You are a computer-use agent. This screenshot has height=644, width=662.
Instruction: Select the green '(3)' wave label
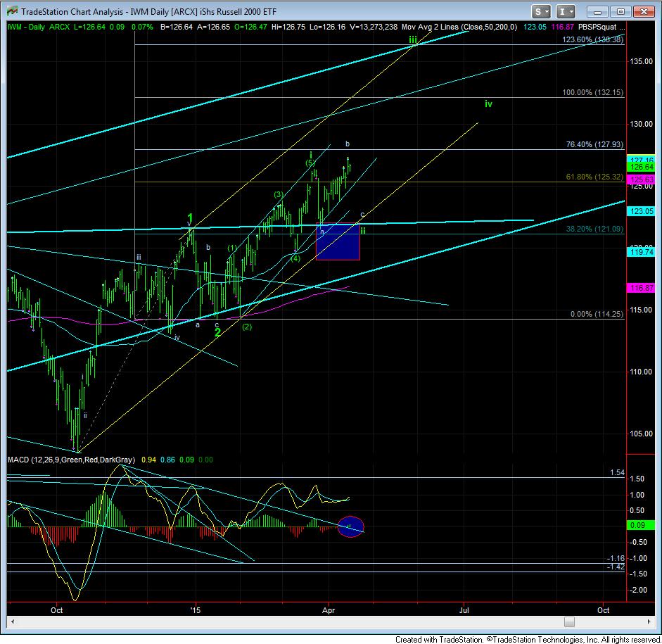coord(278,195)
